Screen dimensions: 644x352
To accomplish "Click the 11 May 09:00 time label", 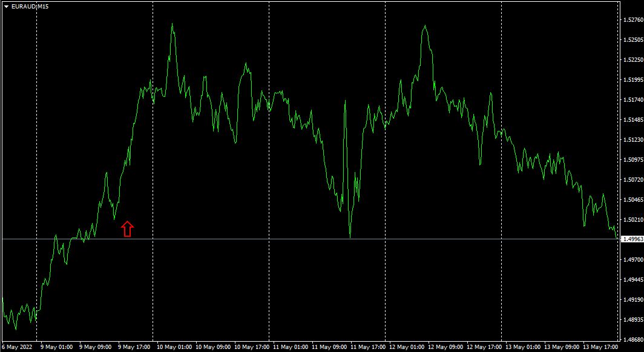I will click(329, 347).
